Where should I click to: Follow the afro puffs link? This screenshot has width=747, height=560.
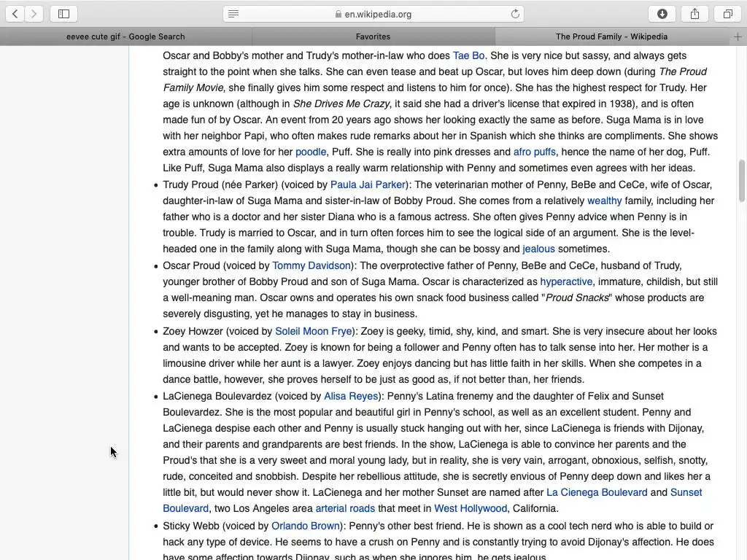534,152
